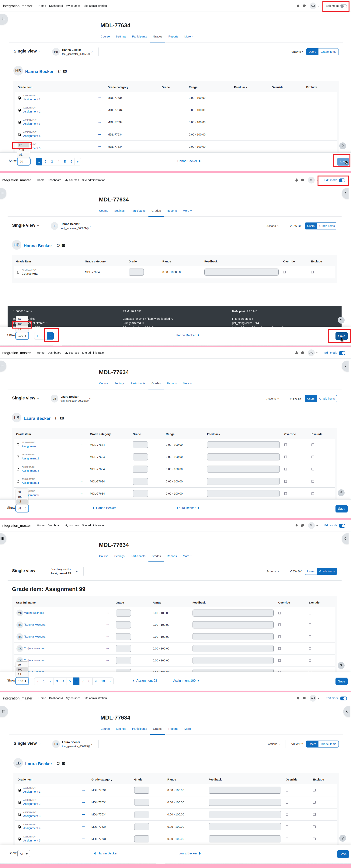
Task: Check Override box for Мария Козлова
Action: coord(280,613)
